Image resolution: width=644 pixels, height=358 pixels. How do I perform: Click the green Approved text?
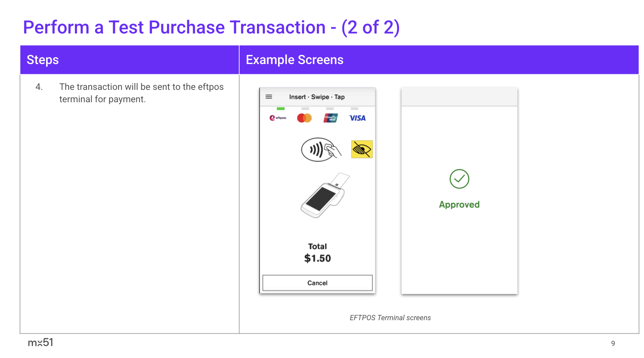pos(459,204)
